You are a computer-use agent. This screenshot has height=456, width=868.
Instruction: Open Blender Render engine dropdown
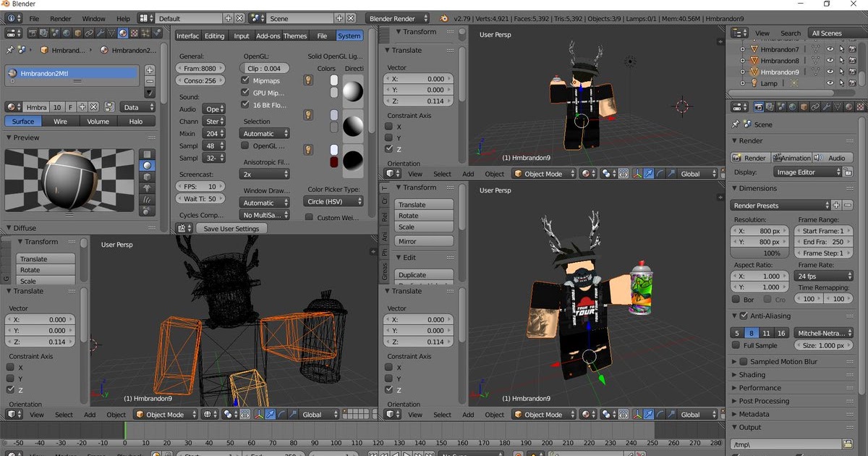pyautogui.click(x=397, y=18)
